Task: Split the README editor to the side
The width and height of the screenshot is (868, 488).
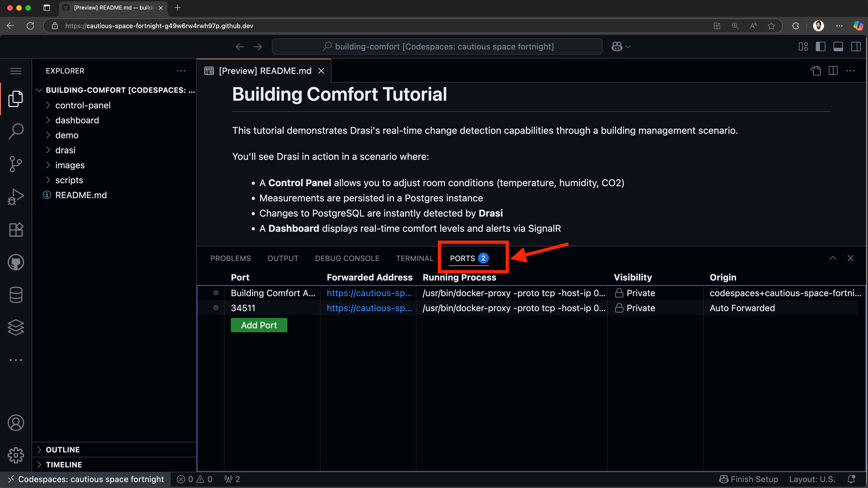Action: click(833, 71)
